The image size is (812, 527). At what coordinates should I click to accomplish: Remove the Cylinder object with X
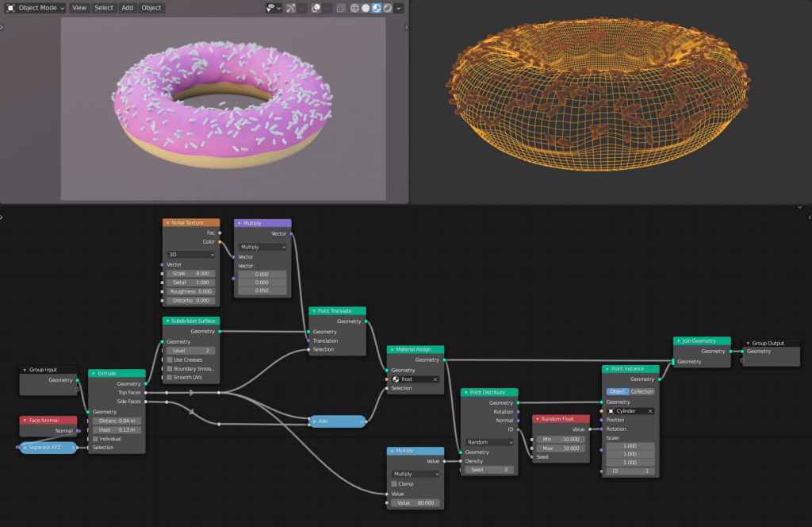tap(649, 411)
